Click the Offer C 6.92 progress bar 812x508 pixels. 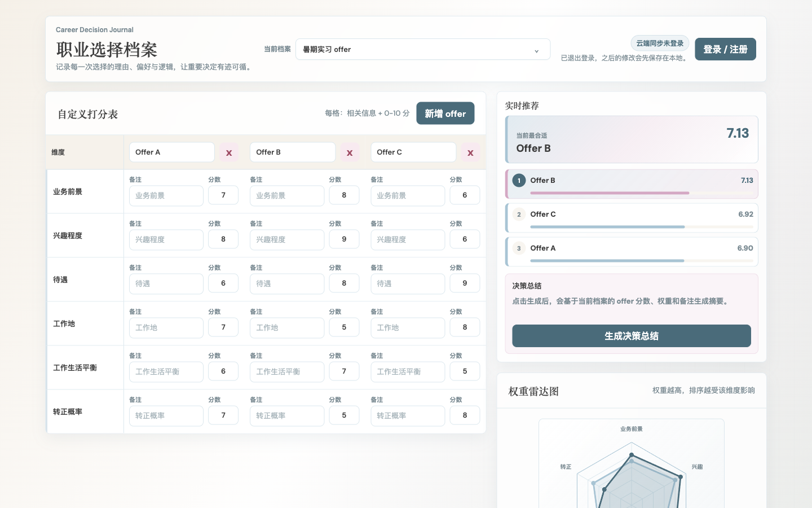click(642, 227)
